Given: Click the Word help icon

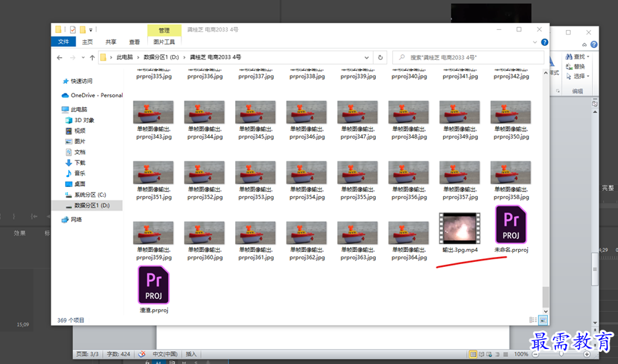Looking at the screenshot, I should pos(594,44).
